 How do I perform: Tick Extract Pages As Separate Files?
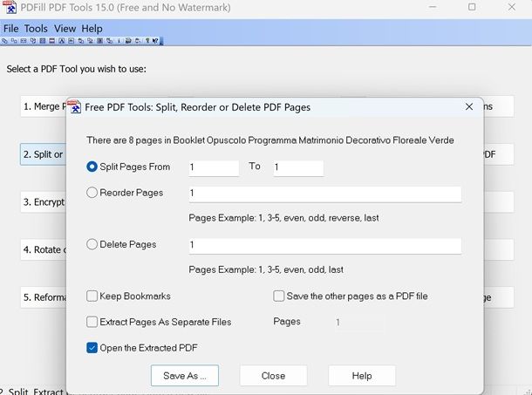coord(92,322)
